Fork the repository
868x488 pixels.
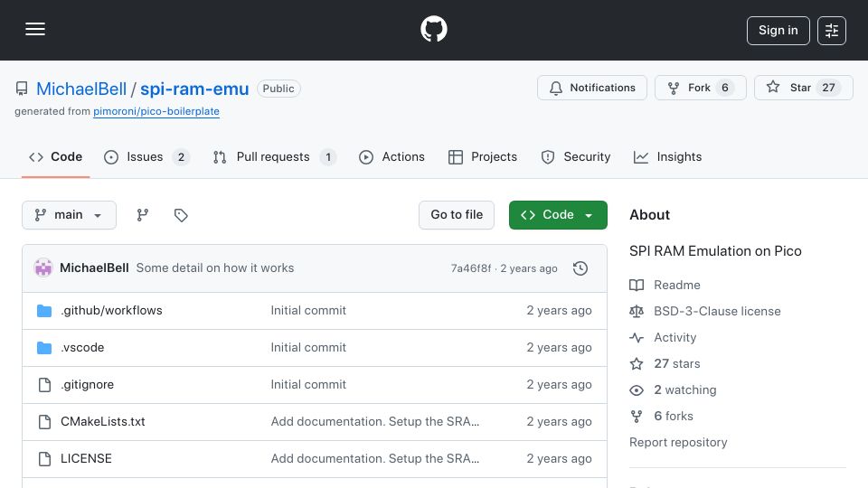700,88
